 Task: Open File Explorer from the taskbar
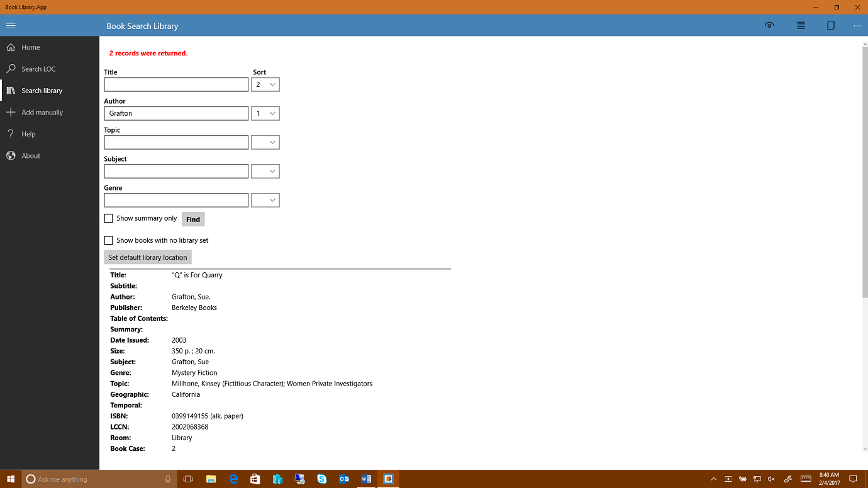(211, 479)
